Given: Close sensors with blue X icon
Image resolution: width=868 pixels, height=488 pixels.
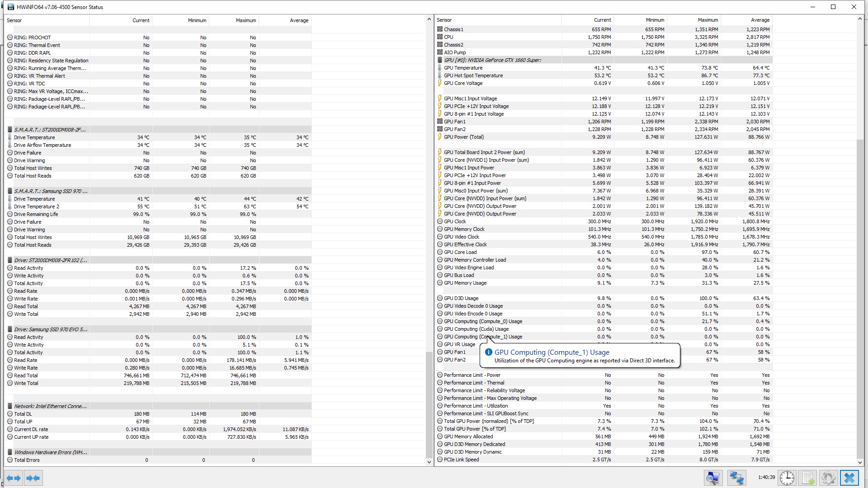Looking at the screenshot, I should pyautogui.click(x=849, y=478).
